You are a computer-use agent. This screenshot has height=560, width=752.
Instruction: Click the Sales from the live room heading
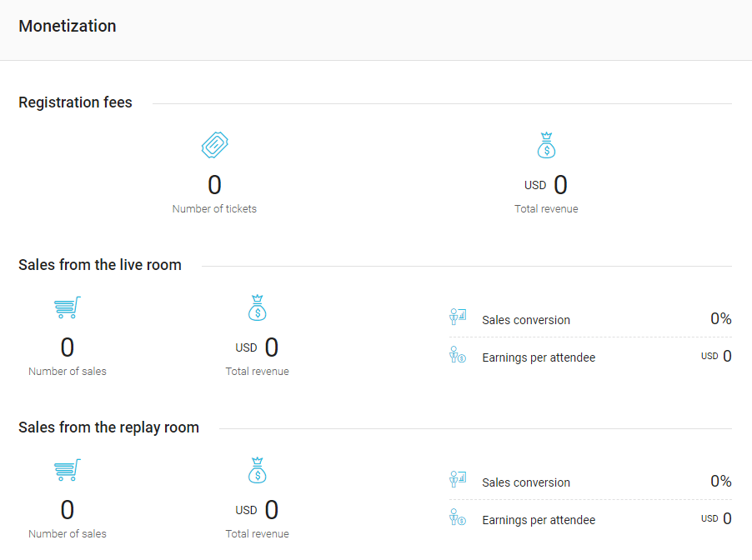(x=100, y=265)
